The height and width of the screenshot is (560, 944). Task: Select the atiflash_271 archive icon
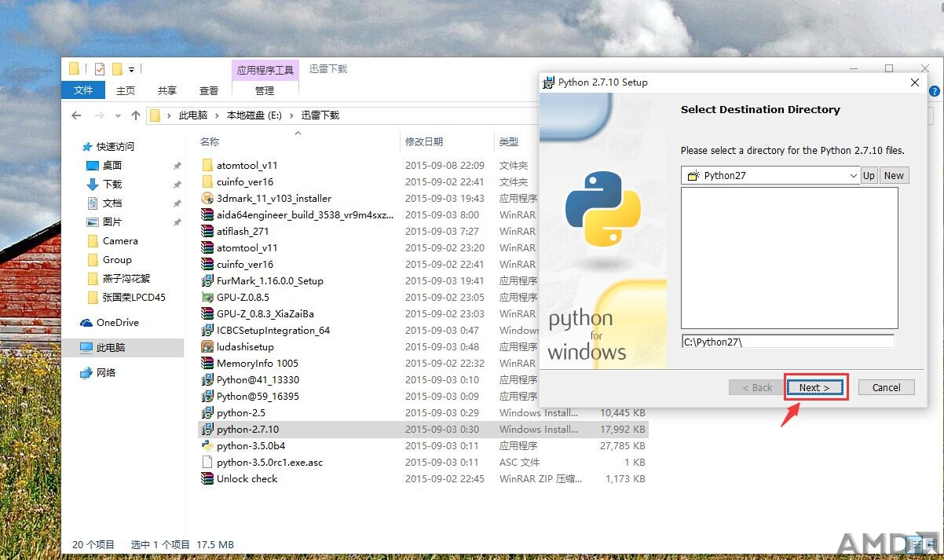click(x=207, y=232)
